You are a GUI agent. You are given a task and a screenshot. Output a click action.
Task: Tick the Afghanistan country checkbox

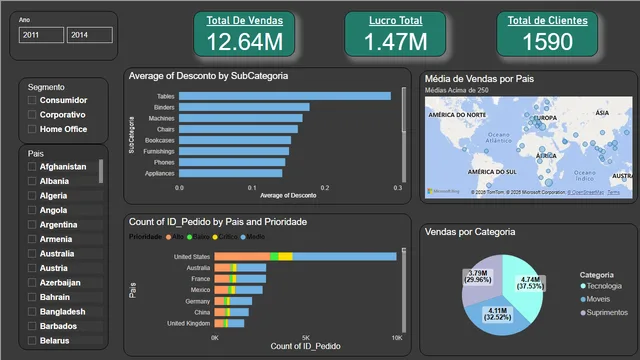coord(32,167)
